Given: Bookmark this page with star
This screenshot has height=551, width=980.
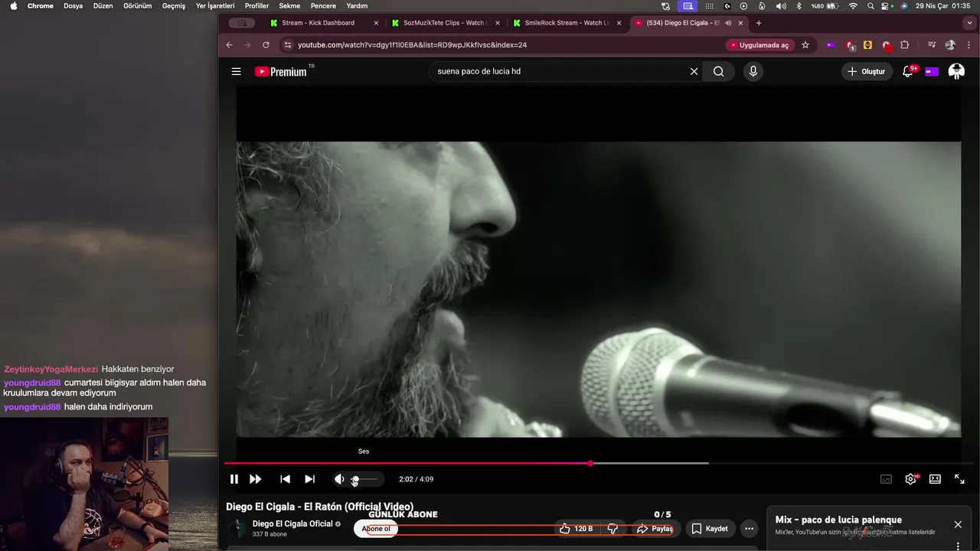Looking at the screenshot, I should (805, 45).
